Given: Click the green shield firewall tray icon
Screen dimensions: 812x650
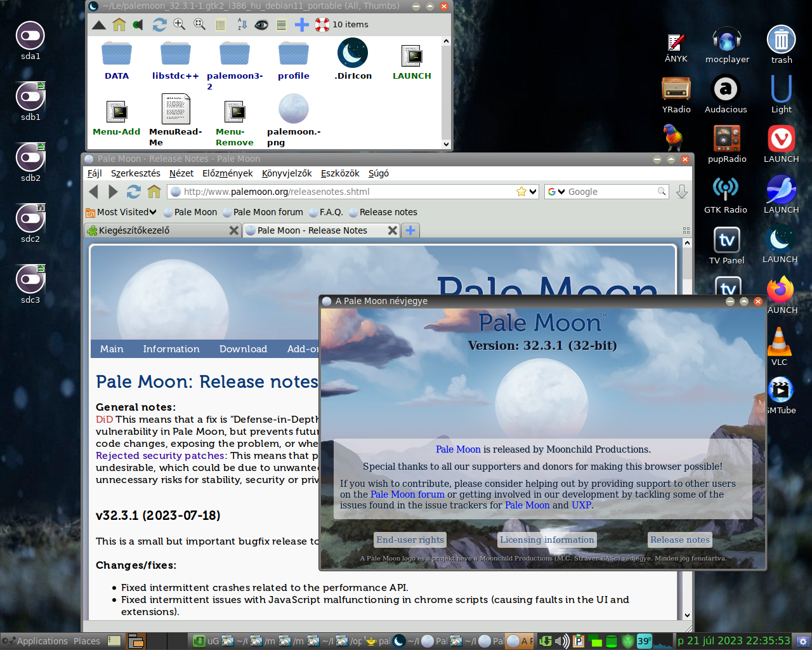Looking at the screenshot, I should [x=627, y=641].
